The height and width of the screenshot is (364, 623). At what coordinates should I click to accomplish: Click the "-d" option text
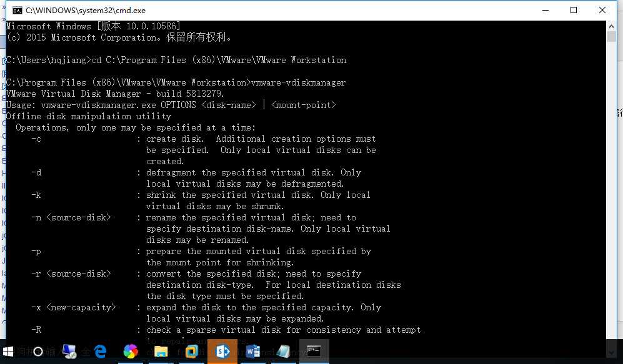tap(36, 173)
